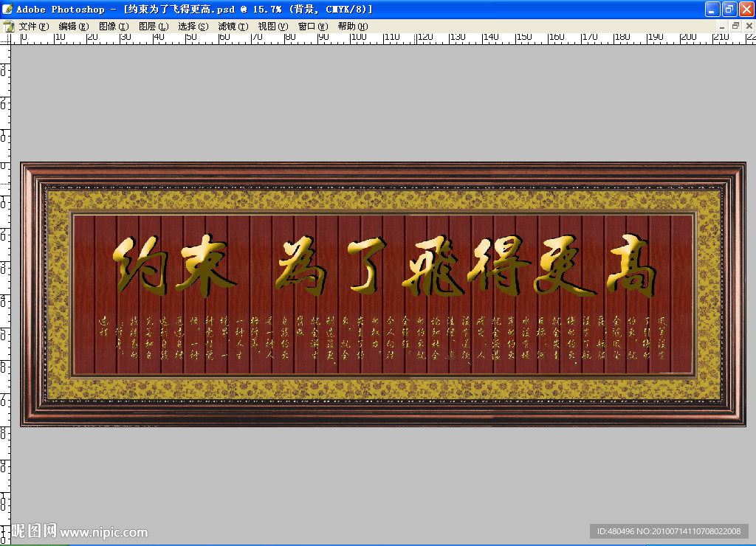Open the 文件(F) file menu
The width and height of the screenshot is (756, 546).
coord(33,26)
